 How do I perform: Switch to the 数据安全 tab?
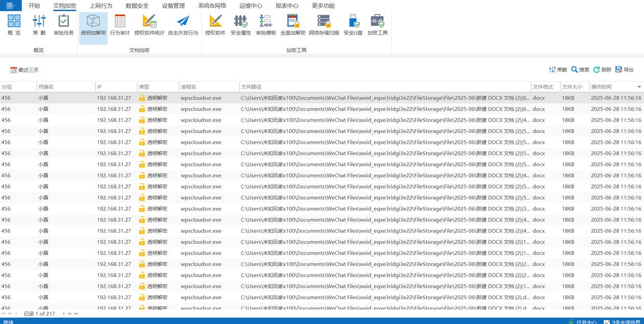point(137,6)
